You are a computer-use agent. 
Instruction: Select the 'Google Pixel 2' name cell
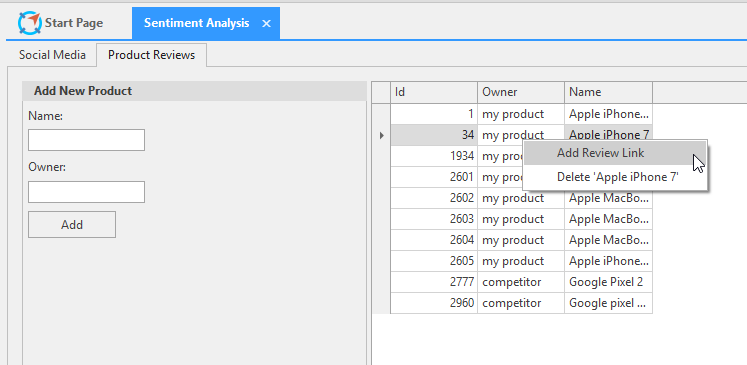pos(608,282)
